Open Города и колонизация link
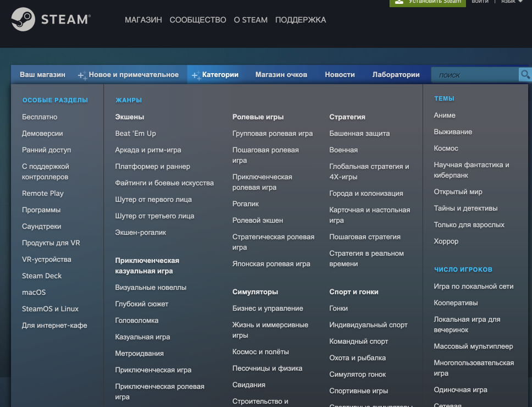This screenshot has height=407, width=532. point(366,194)
